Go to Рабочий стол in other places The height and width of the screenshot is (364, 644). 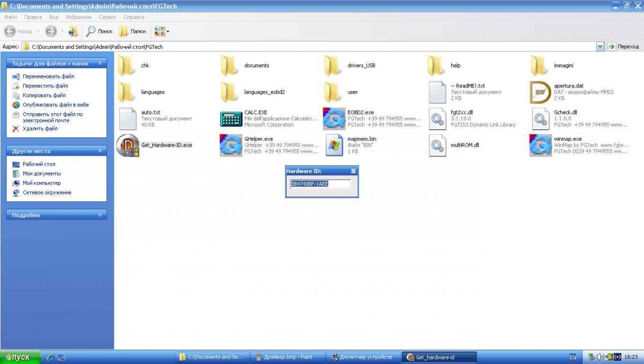coord(39,164)
